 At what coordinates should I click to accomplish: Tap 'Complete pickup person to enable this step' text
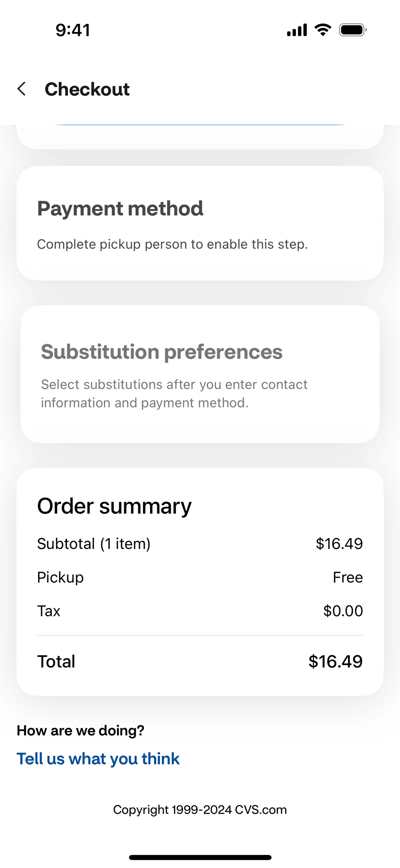172,244
